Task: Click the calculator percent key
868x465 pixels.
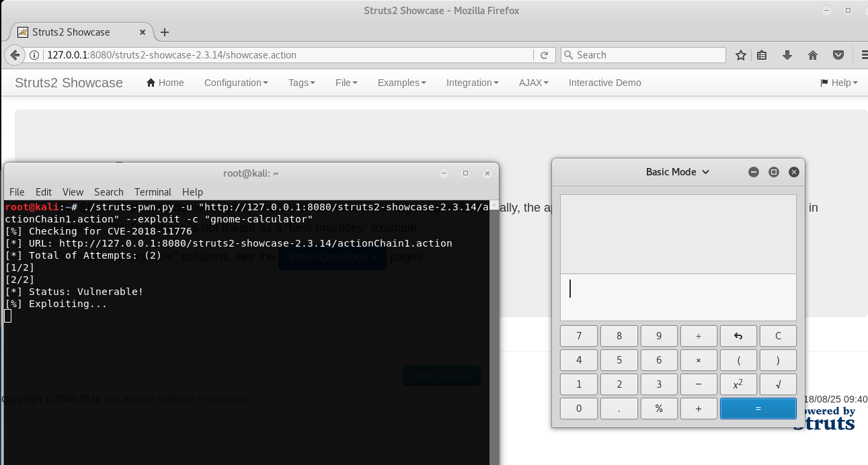Action: [659, 409]
